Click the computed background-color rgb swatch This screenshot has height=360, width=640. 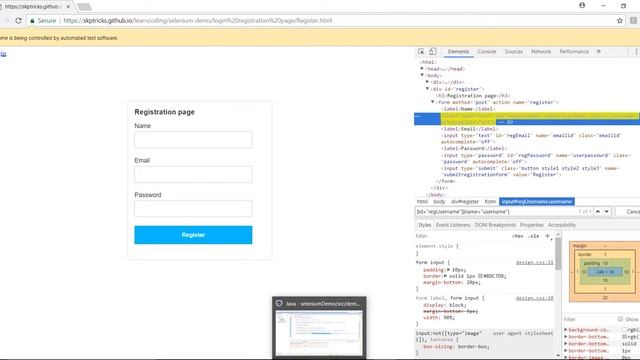point(624,329)
